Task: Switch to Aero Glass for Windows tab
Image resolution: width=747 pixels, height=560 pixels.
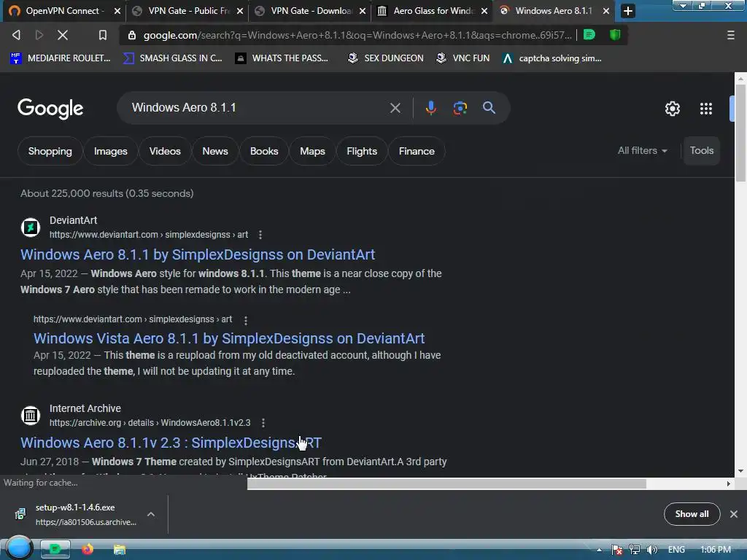Action: (x=432, y=11)
